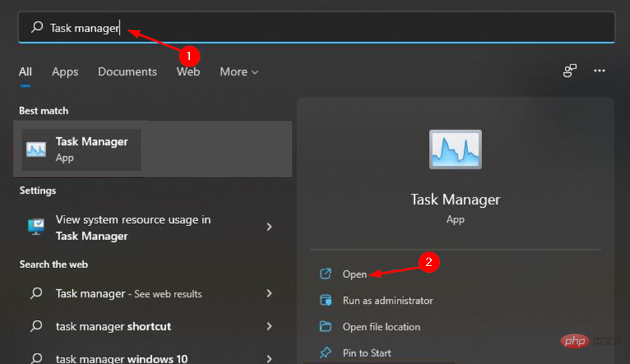Click the Open icon in actions list
This screenshot has height=364, width=630.
click(x=325, y=274)
